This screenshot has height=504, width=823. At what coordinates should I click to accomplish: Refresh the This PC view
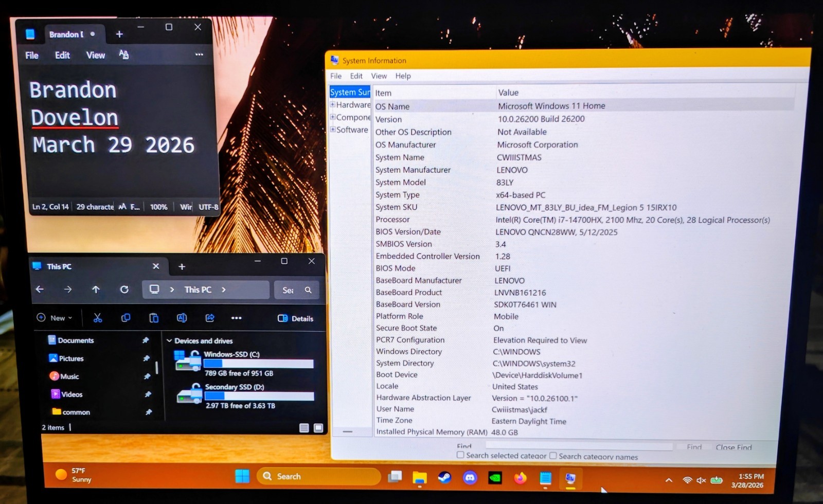pos(124,290)
